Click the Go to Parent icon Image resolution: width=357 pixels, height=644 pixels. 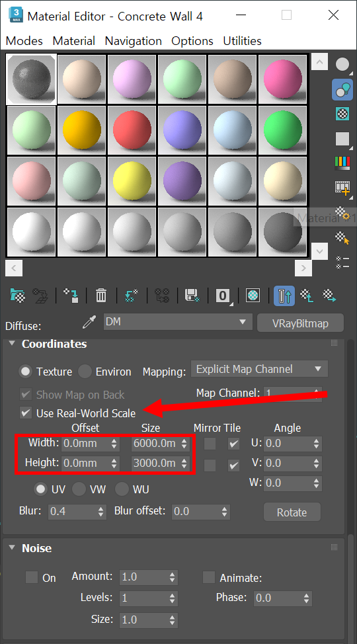coord(307,296)
